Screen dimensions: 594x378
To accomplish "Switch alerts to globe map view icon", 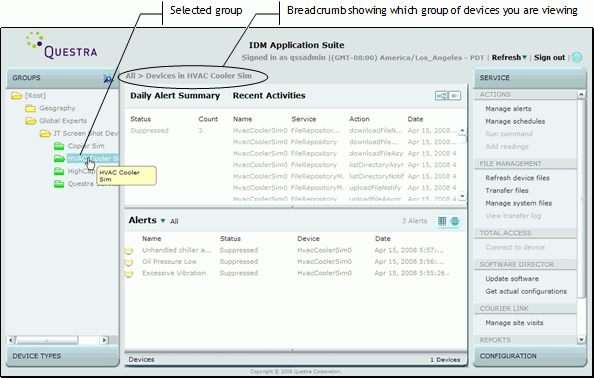I will tap(455, 221).
